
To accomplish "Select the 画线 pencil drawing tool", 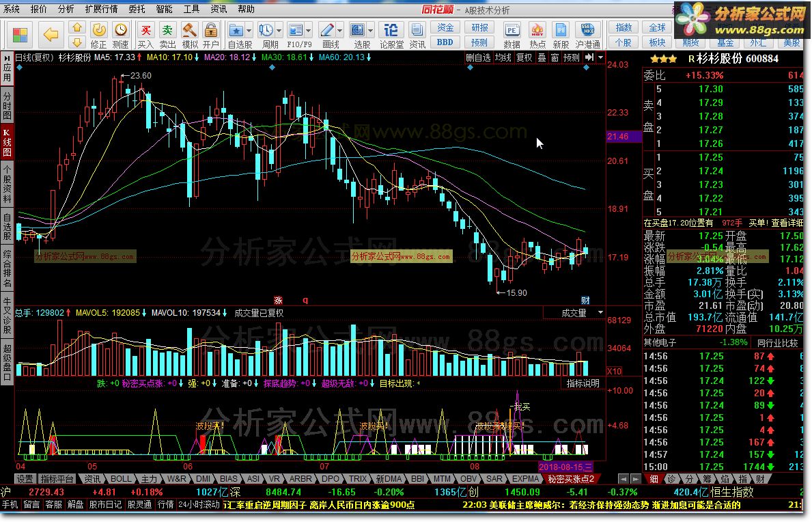I will (327, 30).
